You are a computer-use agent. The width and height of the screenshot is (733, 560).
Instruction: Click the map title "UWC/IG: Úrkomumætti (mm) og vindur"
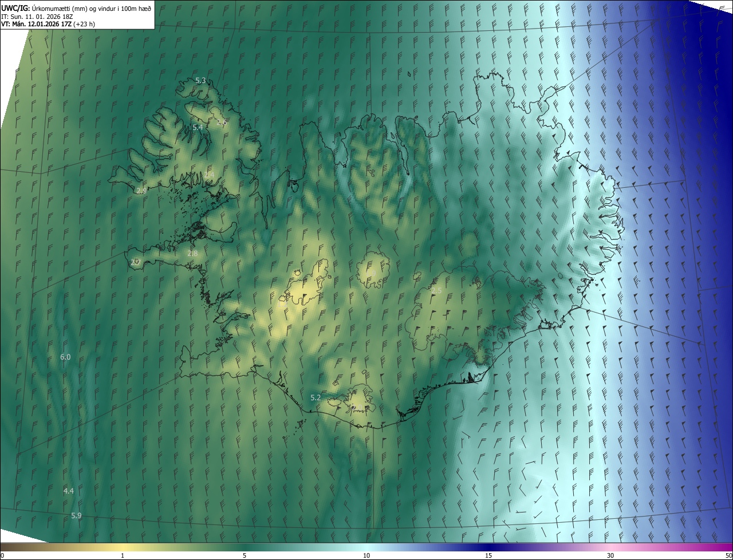[x=76, y=8]
